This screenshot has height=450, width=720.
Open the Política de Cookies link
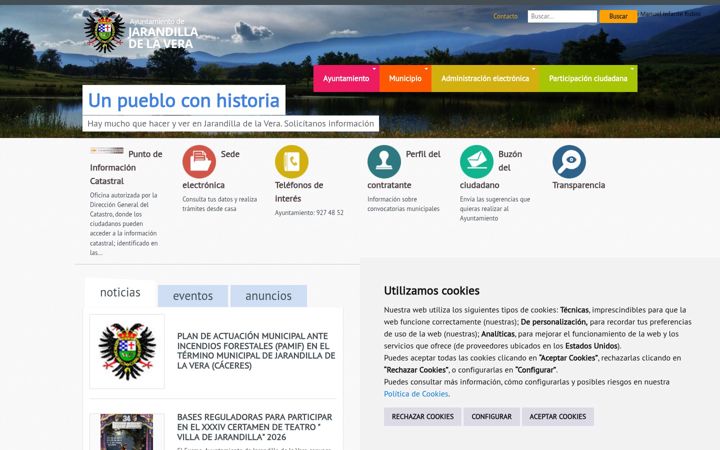point(416,394)
